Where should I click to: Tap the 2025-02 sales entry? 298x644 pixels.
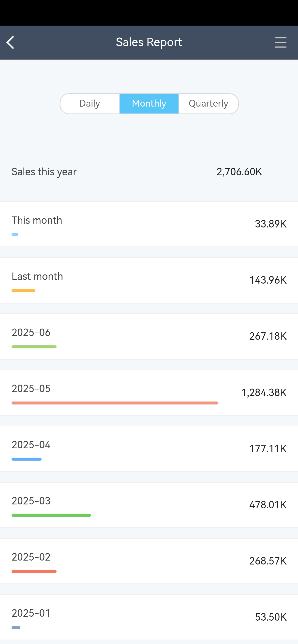click(x=149, y=561)
